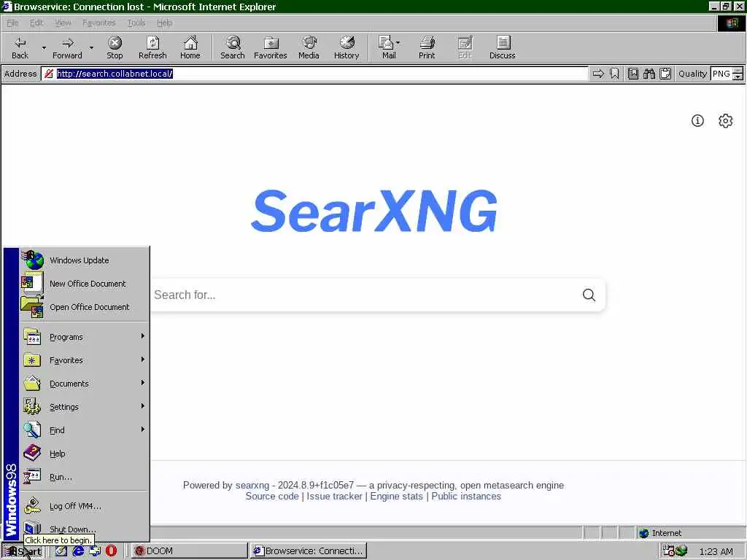The image size is (747, 560).
Task: Click the address bar URL field
Action: tap(314, 74)
